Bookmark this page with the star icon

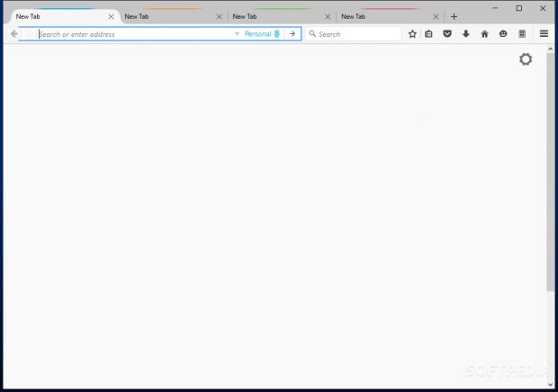(x=412, y=34)
